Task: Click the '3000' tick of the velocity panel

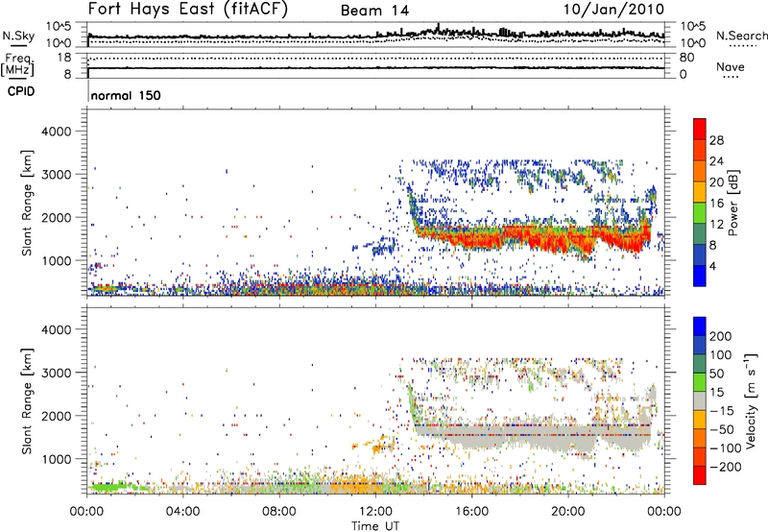Action: click(57, 373)
